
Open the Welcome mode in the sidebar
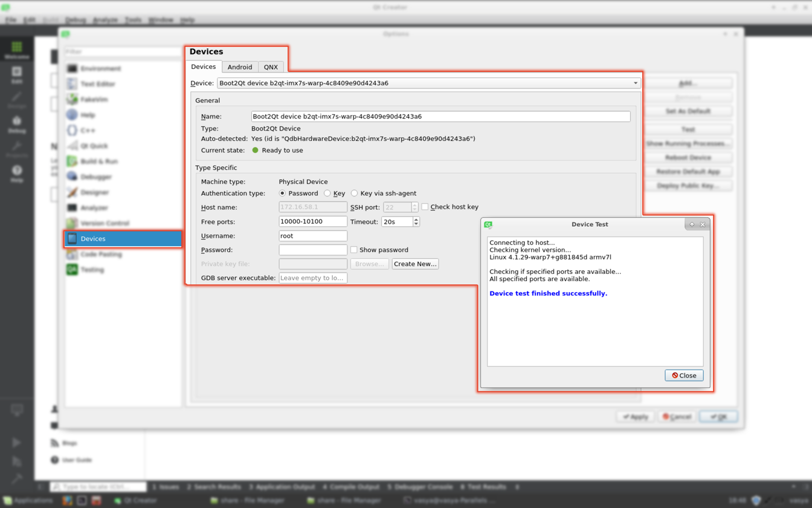click(17, 50)
